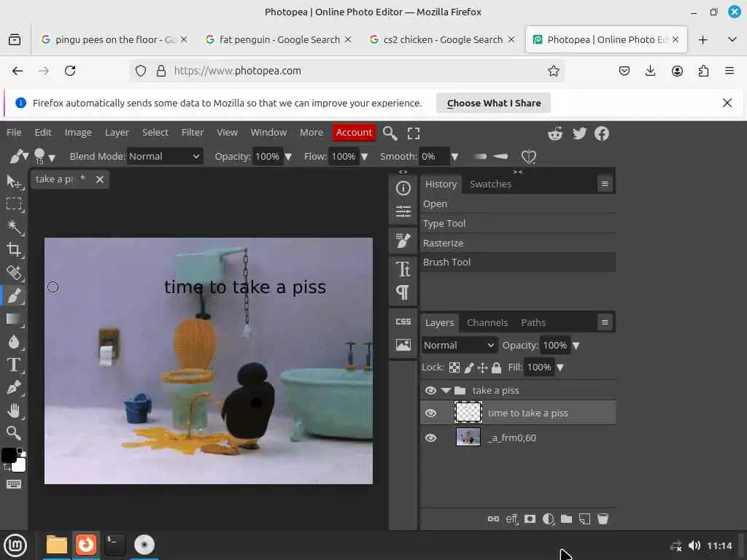747x560 pixels.
Task: Select the Hand tool
Action: click(14, 411)
